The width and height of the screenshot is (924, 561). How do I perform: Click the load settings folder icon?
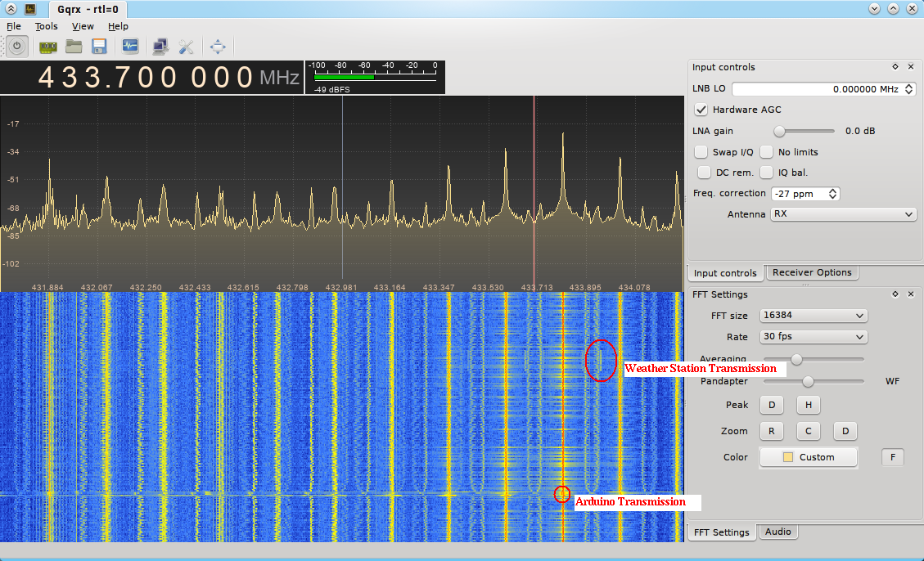click(73, 46)
